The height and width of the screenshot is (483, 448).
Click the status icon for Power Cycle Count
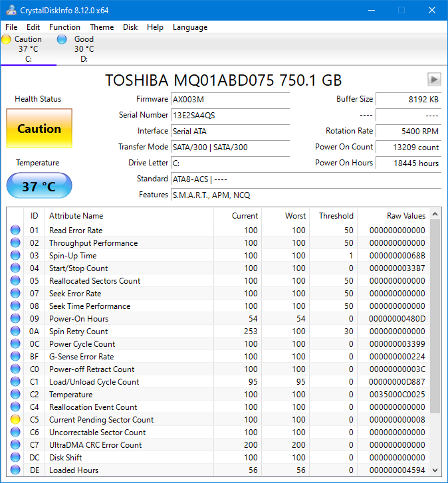coord(15,343)
